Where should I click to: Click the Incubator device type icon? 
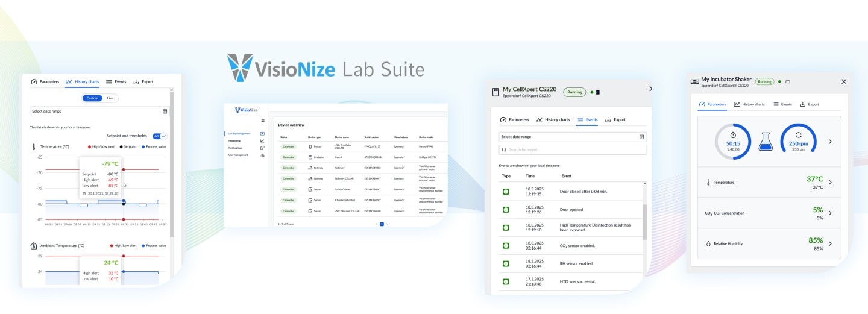point(310,157)
